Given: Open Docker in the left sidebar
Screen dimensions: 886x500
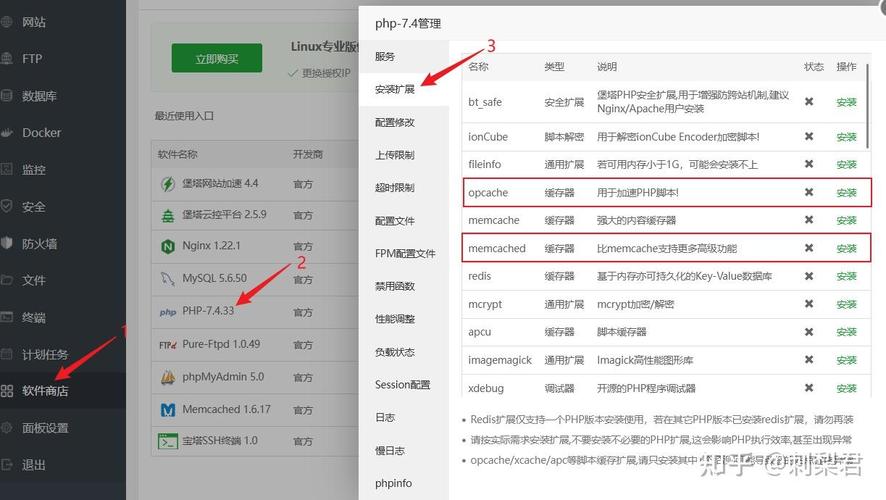Looking at the screenshot, I should [41, 133].
